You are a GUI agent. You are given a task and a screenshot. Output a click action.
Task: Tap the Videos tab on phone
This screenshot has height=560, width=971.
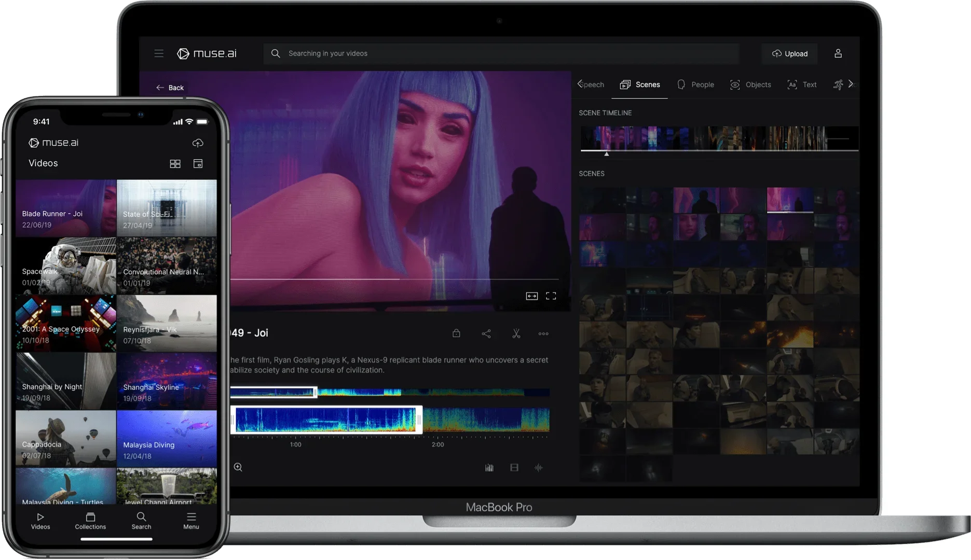(x=40, y=521)
